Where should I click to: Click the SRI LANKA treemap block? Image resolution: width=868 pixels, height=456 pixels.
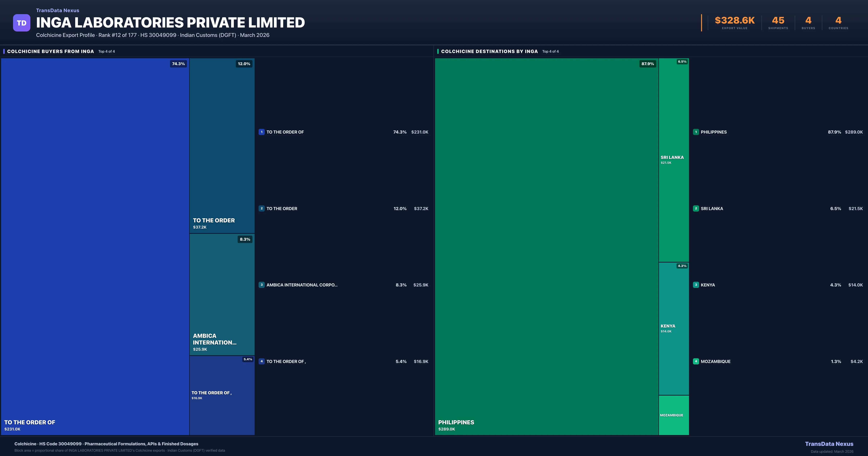(x=674, y=160)
